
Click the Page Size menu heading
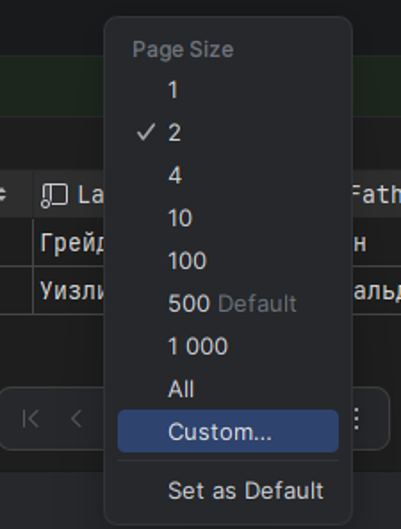183,50
